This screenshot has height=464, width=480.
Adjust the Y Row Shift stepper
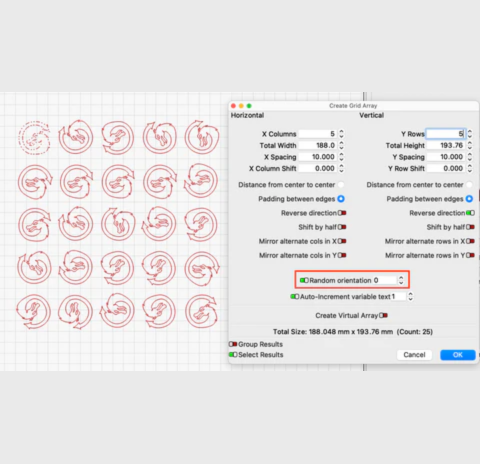[x=470, y=168]
